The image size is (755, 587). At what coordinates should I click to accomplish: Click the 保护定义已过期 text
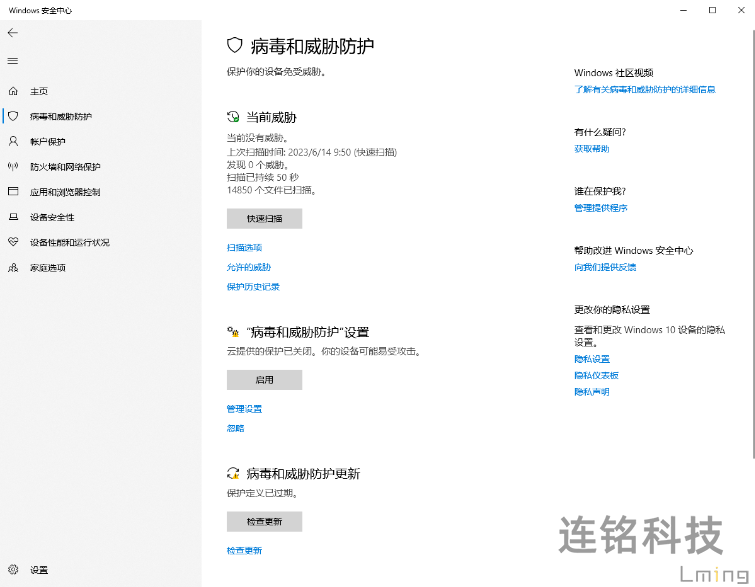262,494
